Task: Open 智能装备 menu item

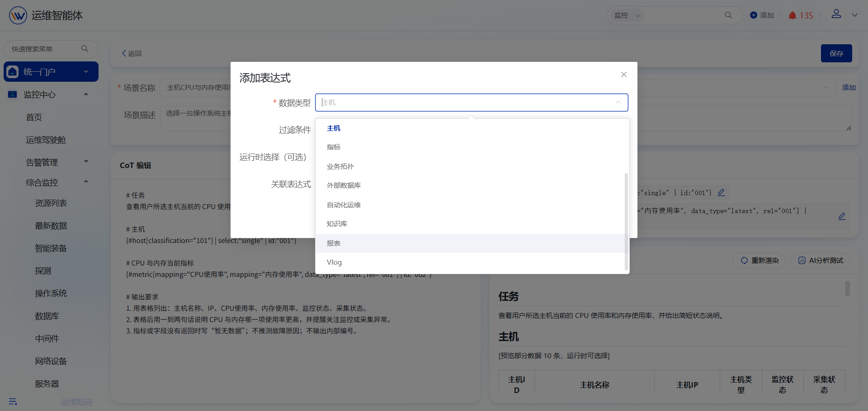Action: tap(51, 248)
